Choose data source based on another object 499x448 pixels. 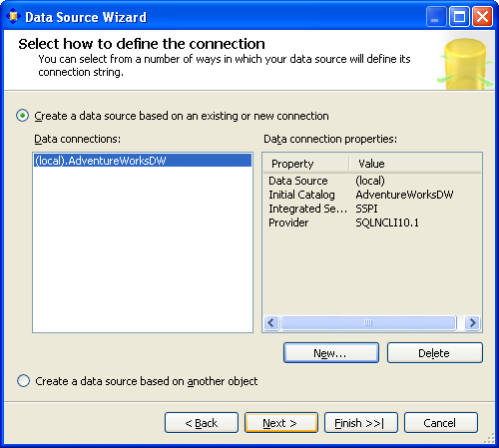[23, 381]
